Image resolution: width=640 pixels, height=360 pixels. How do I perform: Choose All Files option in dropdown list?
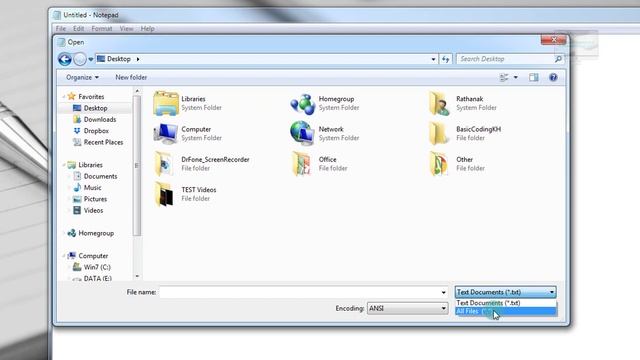(x=506, y=311)
